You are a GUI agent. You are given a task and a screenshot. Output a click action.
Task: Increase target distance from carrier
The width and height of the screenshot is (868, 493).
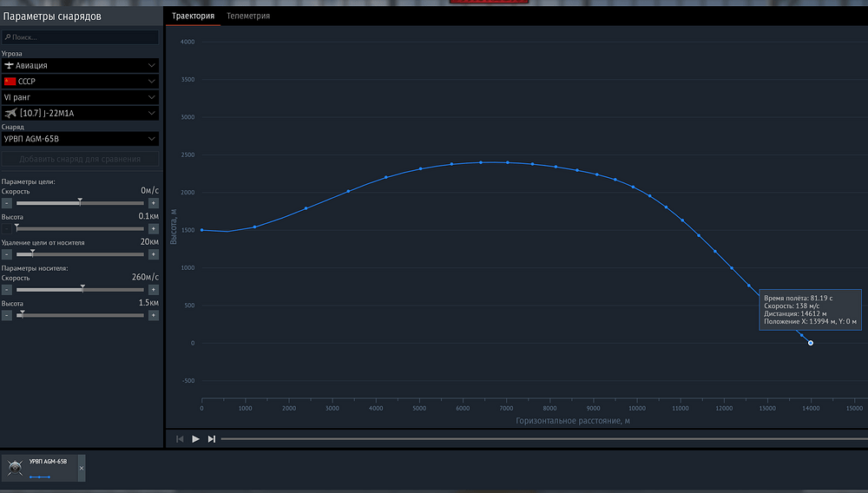(154, 254)
